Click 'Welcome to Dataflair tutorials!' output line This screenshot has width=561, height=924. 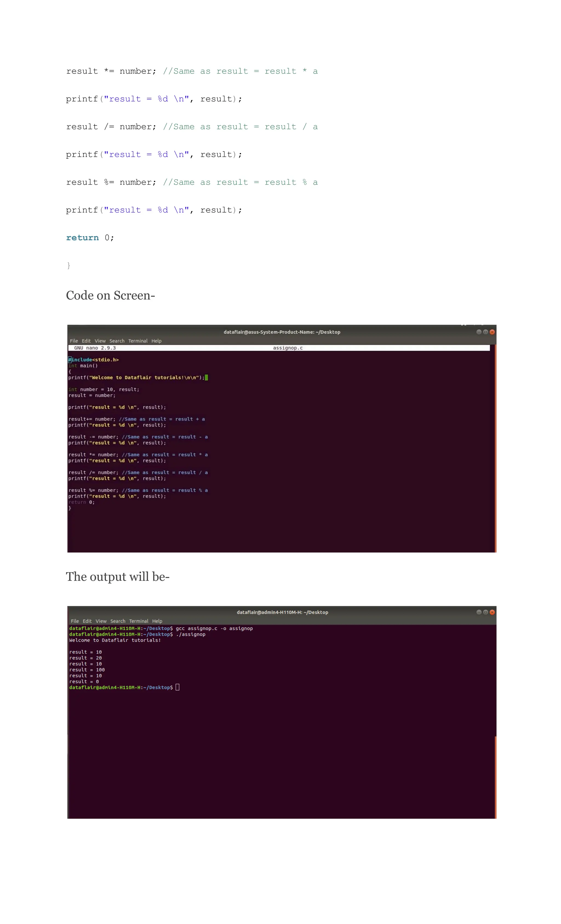(115, 640)
